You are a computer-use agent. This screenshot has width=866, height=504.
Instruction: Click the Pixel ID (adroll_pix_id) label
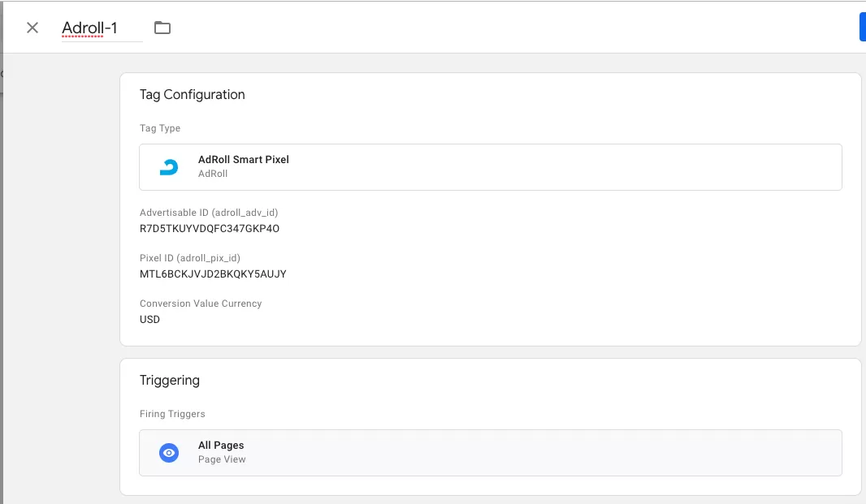click(190, 258)
